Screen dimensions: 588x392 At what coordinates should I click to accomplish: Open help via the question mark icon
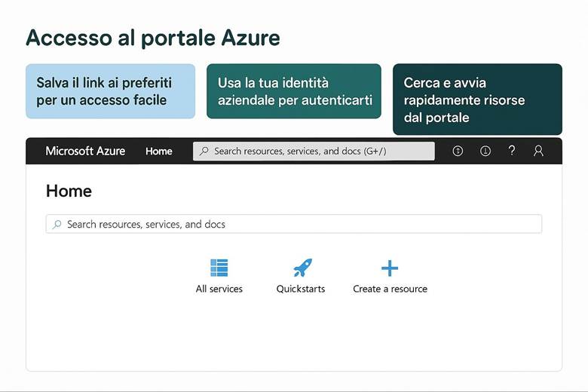(x=512, y=151)
